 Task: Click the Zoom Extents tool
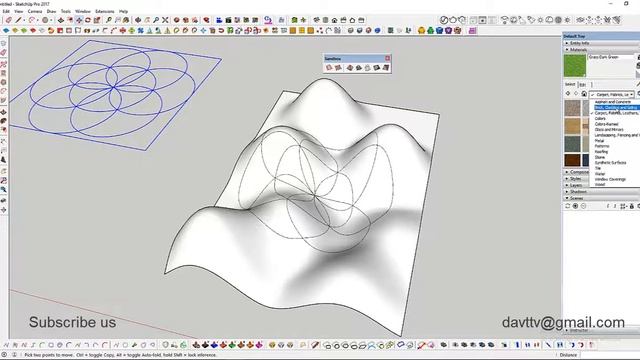[x=165, y=20]
